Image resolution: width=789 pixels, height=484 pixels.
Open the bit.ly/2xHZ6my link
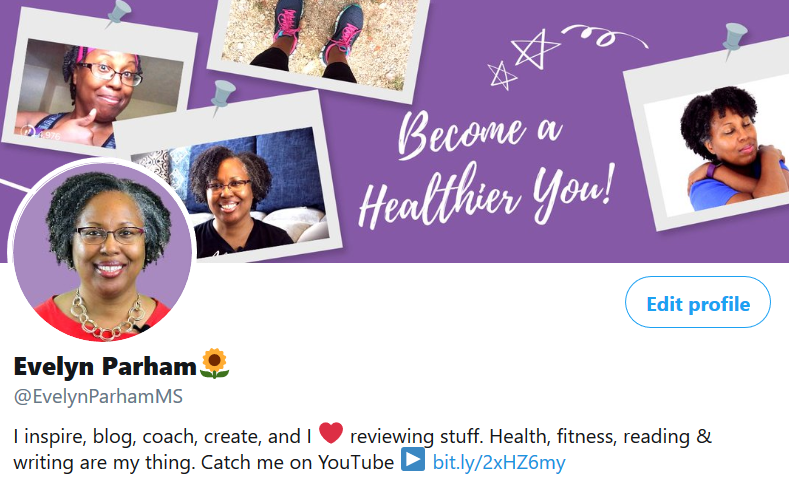[499, 462]
